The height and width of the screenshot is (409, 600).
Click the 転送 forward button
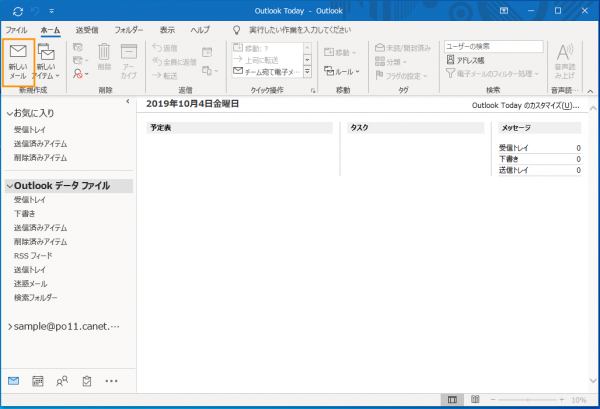coord(165,76)
